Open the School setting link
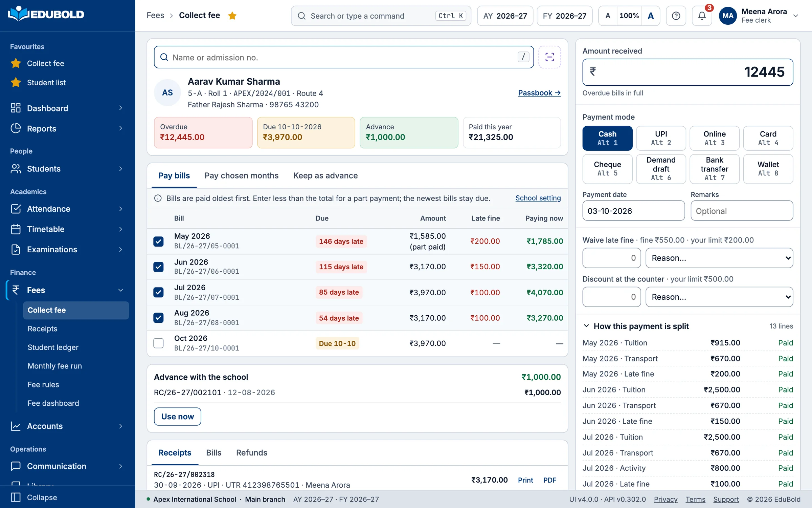Viewport: 812px width, 508px height. 538,198
